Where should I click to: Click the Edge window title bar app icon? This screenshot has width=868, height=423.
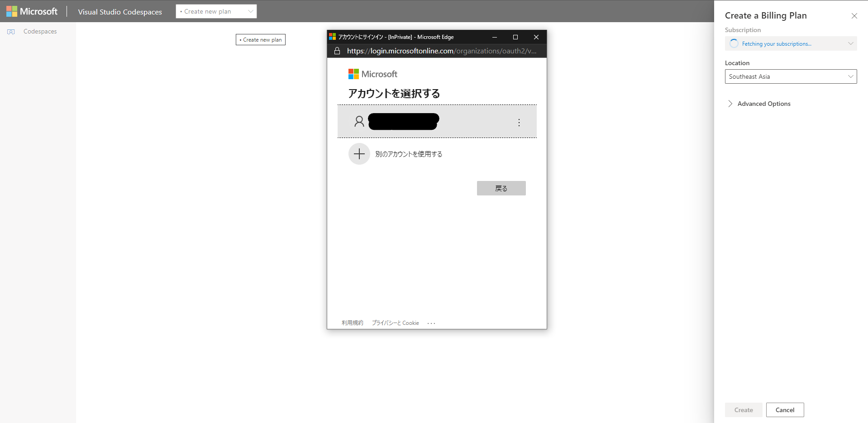point(333,37)
